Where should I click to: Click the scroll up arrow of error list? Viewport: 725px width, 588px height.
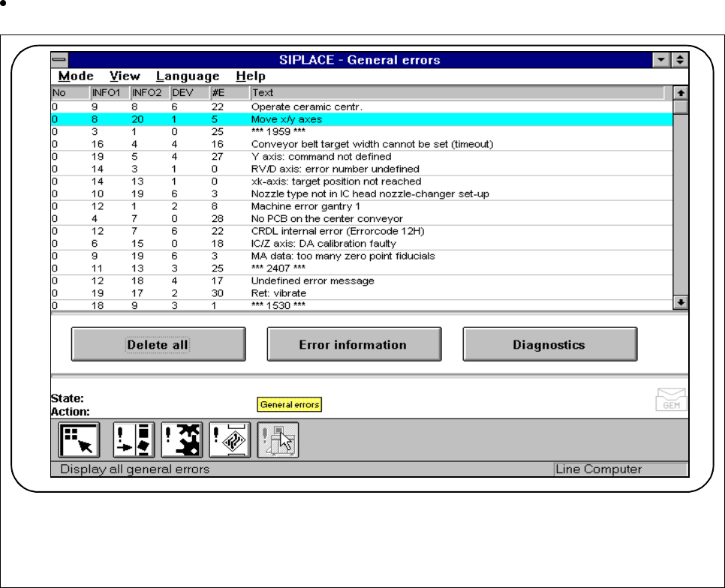[x=681, y=93]
